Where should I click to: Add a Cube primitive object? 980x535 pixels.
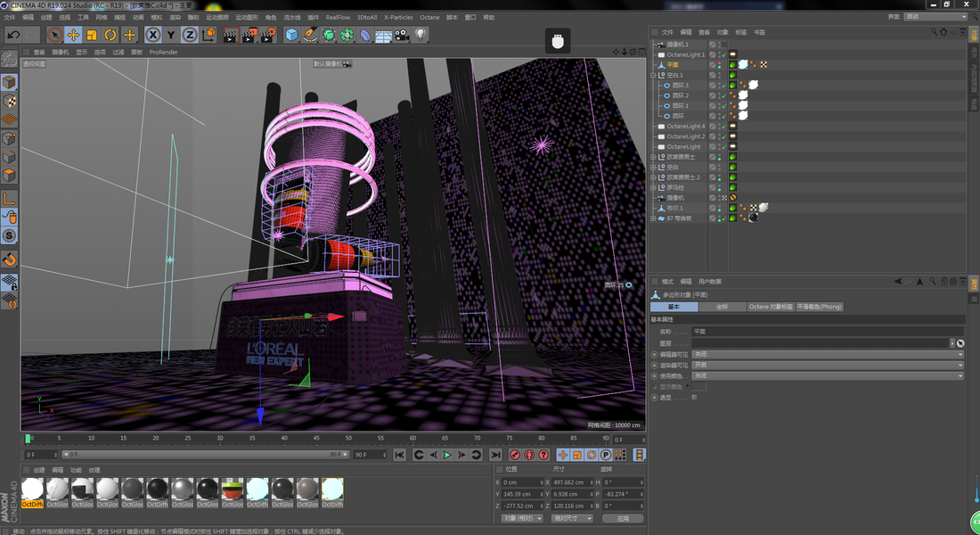291,35
